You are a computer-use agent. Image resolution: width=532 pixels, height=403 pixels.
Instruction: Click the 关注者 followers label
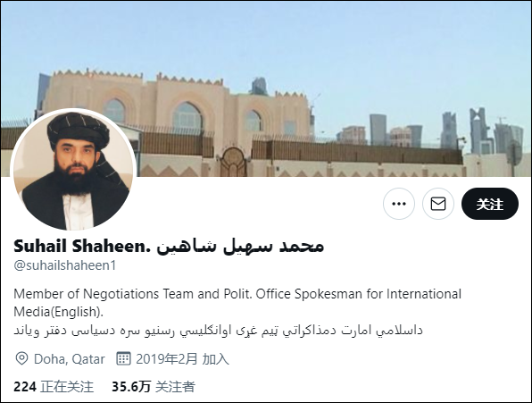pos(175,386)
